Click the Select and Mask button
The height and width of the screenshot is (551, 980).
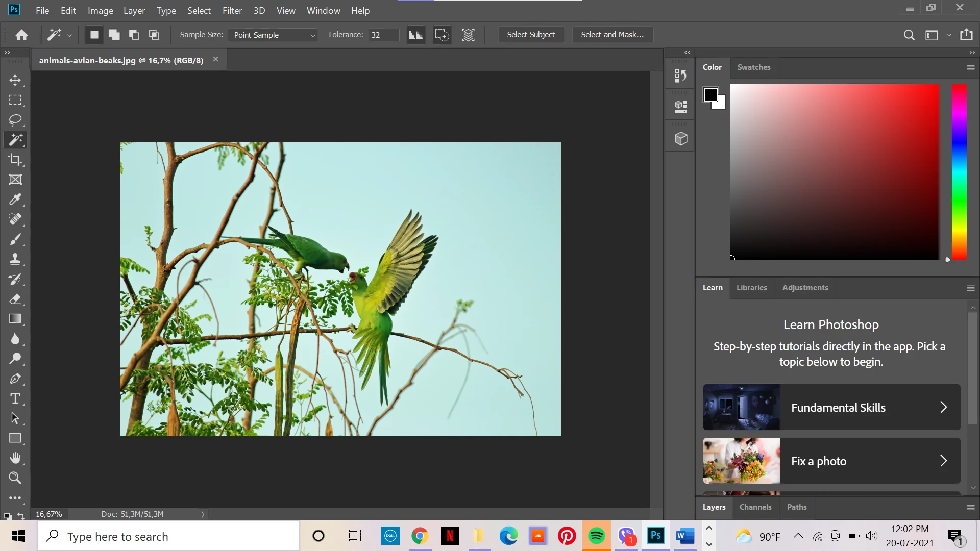click(612, 35)
